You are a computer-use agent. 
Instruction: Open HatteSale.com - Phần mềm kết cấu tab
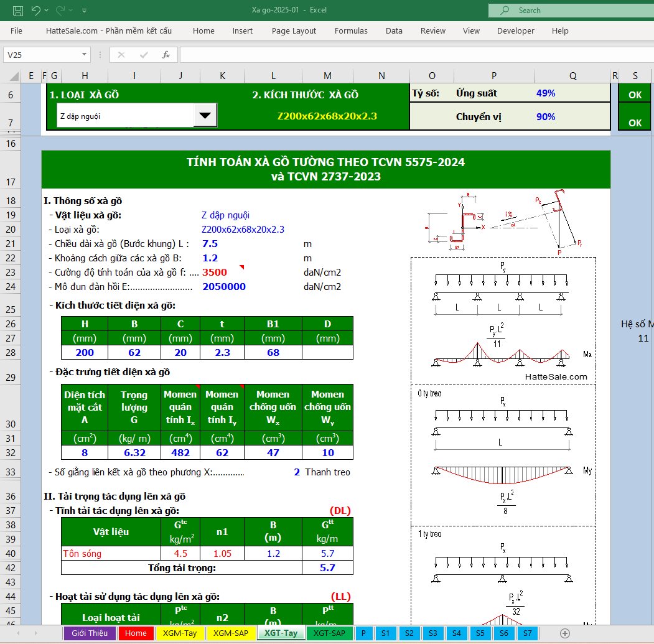(109, 31)
